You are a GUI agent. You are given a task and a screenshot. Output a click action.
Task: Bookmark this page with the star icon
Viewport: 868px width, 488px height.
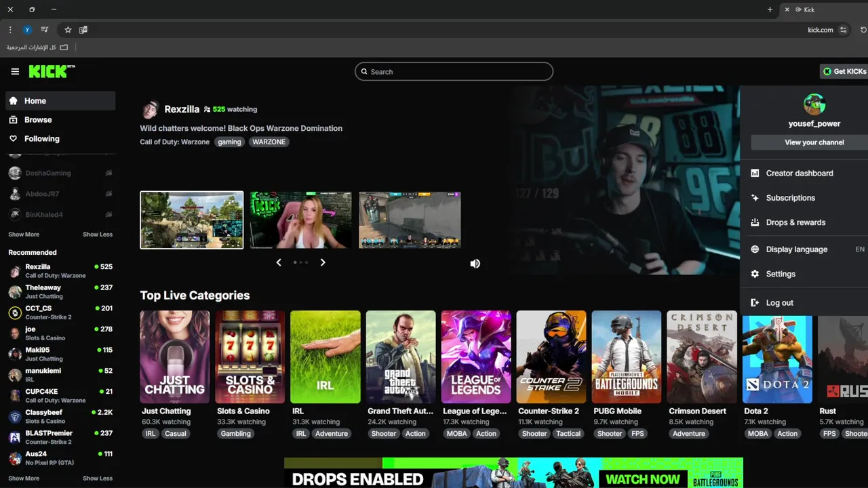pyautogui.click(x=68, y=30)
